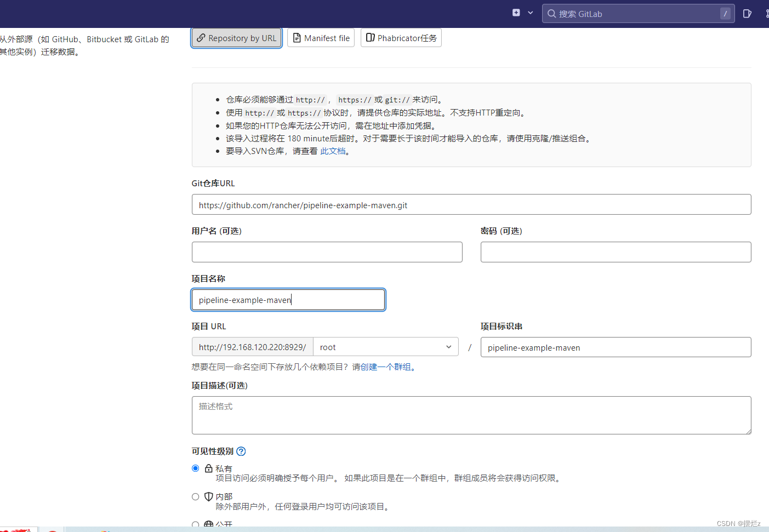
Task: Select Manifest file import option
Action: (321, 38)
